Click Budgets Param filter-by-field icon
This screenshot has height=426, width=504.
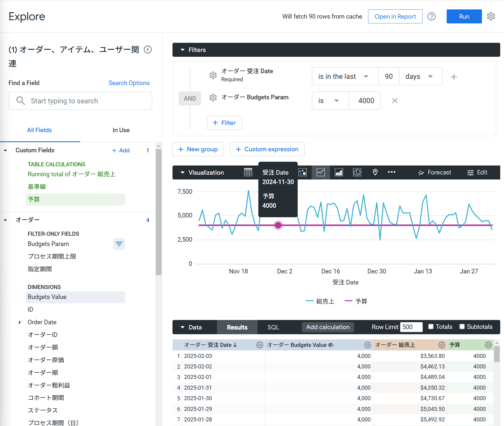point(119,244)
